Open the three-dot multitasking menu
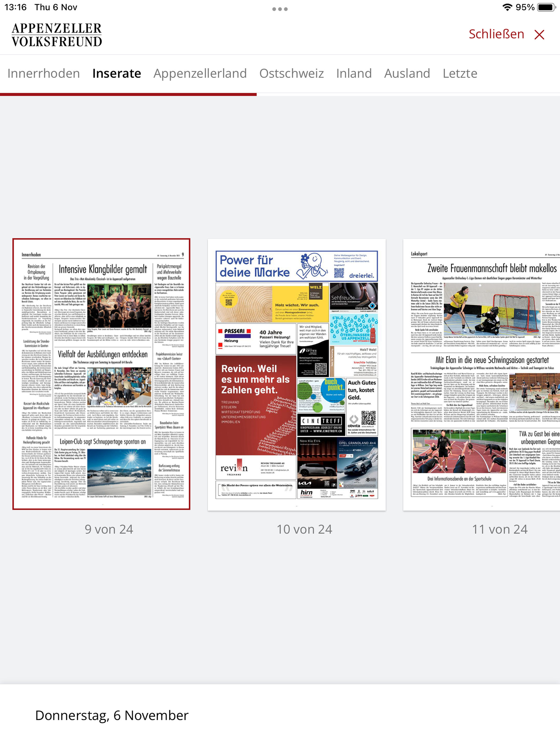The image size is (560, 747). [280, 9]
